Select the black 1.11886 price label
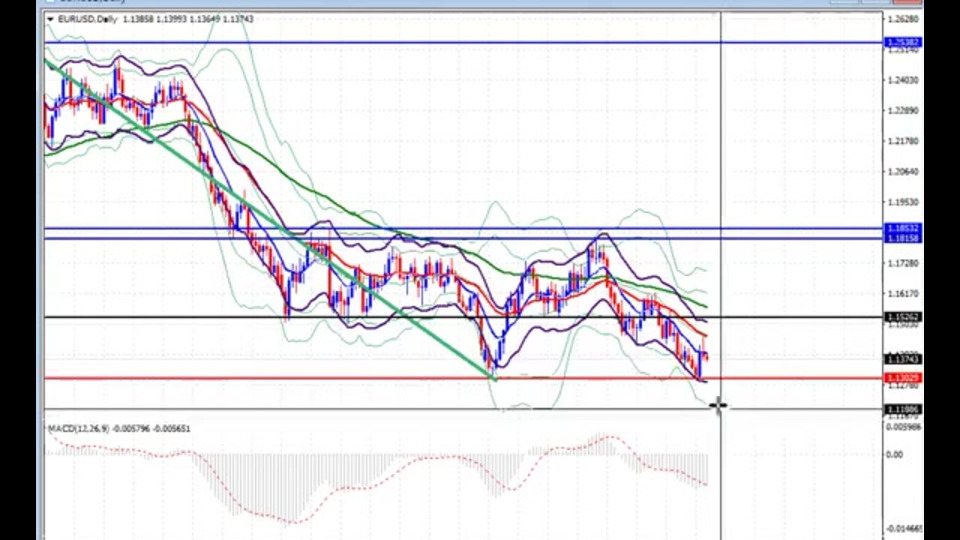Screen dimensions: 960x540 pos(903,409)
